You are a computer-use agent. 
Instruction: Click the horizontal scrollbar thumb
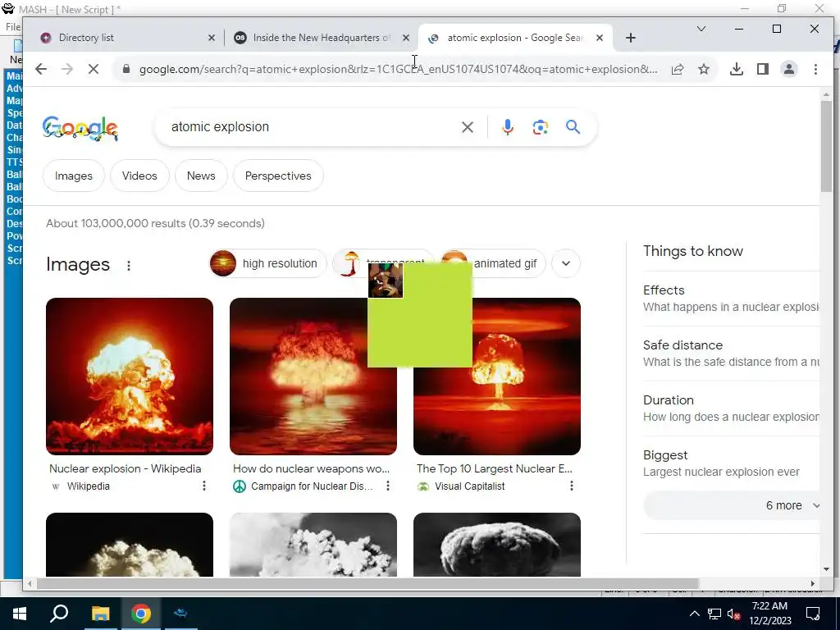click(367, 583)
